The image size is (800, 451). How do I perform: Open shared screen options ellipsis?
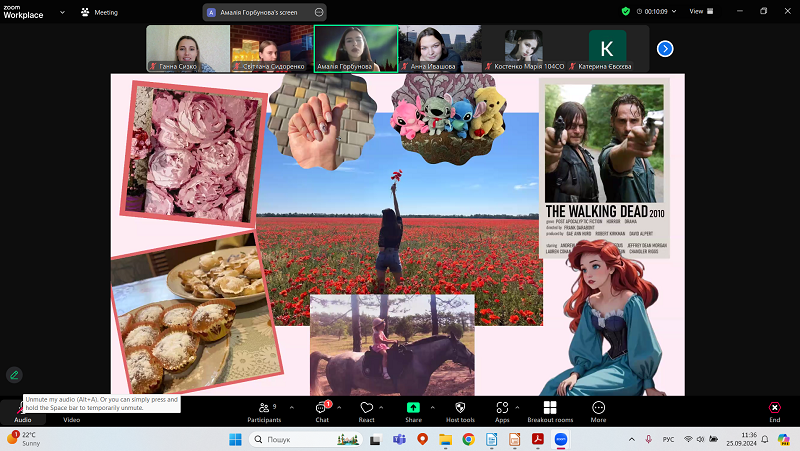coord(319,12)
